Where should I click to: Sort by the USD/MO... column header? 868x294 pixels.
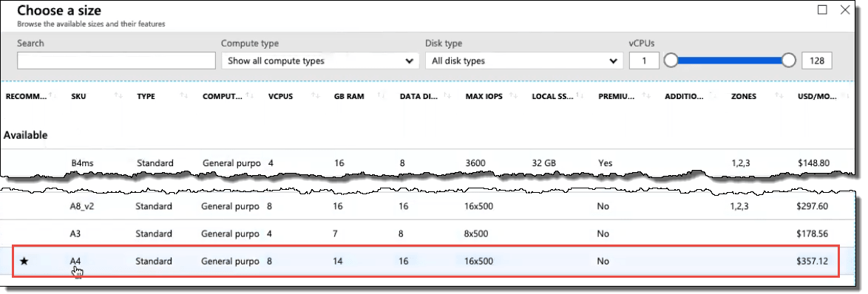818,96
